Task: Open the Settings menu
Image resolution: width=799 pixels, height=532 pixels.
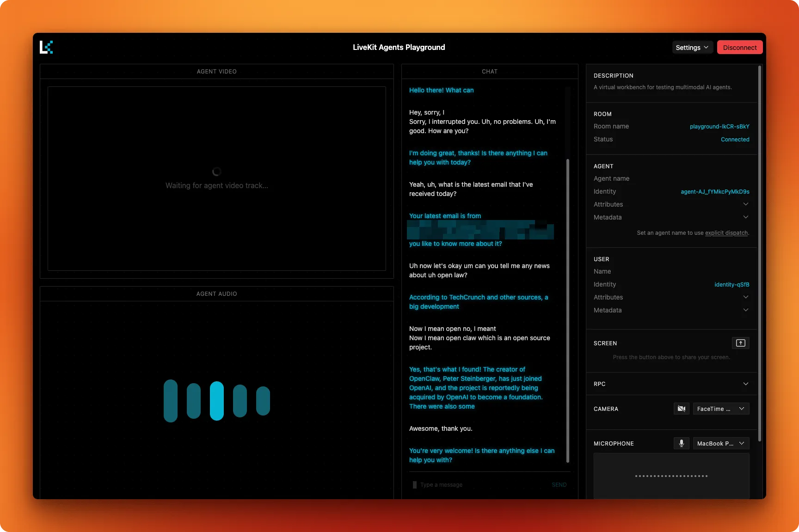Action: coord(691,47)
